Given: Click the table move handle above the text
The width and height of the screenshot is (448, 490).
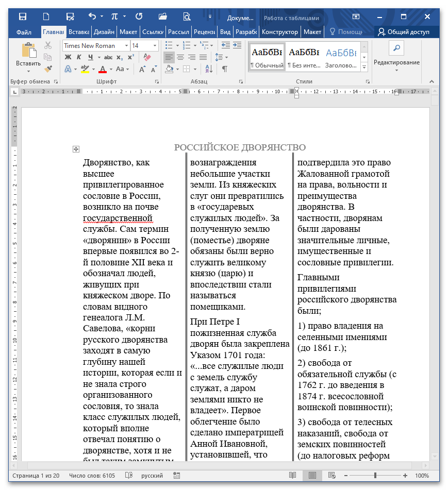Looking at the screenshot, I should [x=76, y=149].
